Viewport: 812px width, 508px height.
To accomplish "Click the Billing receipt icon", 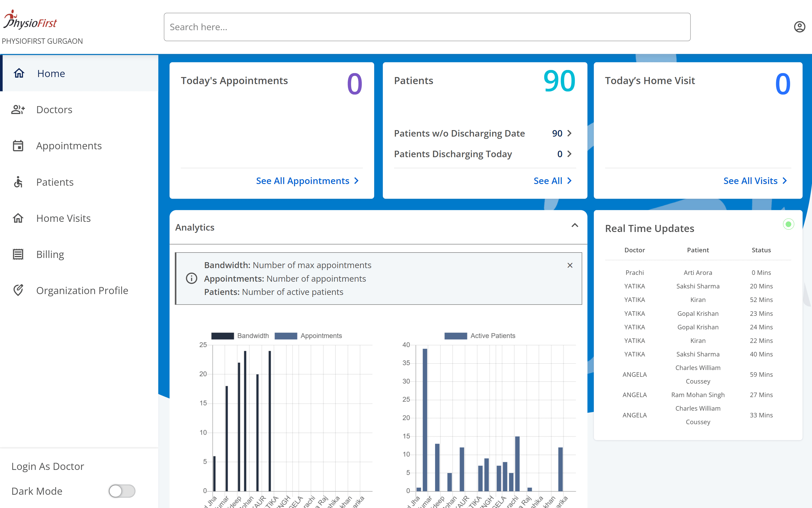I will coord(18,254).
